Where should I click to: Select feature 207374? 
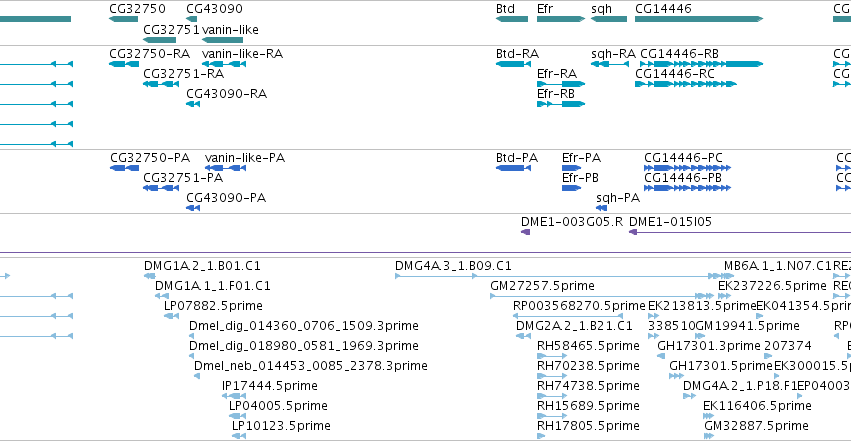[x=768, y=356]
